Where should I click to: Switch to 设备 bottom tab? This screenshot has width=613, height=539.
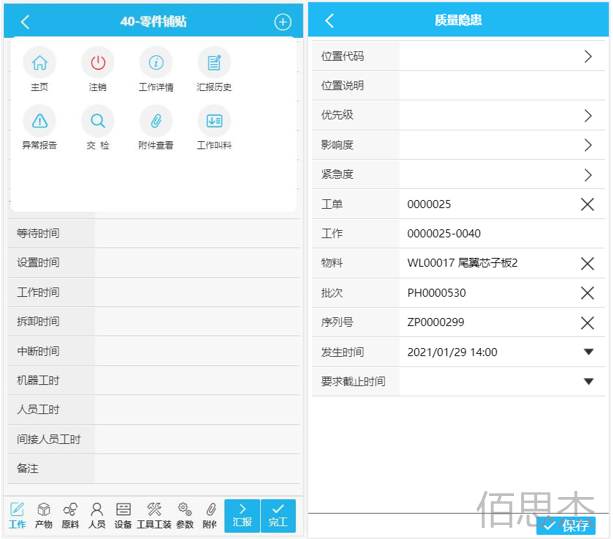[123, 516]
